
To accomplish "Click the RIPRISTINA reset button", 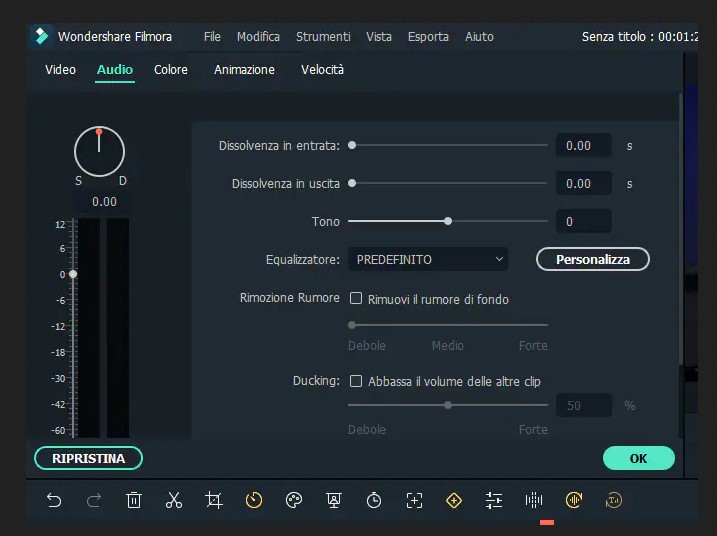I will [x=89, y=458].
